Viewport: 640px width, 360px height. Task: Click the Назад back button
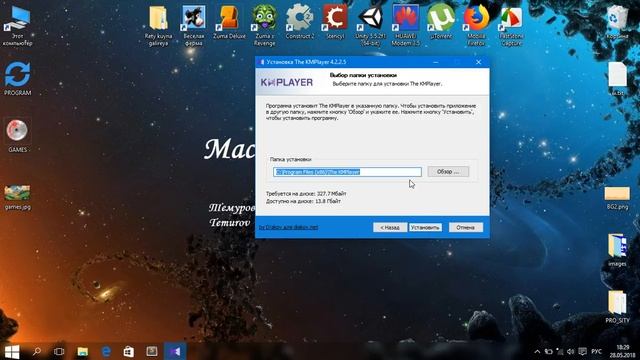[390, 227]
